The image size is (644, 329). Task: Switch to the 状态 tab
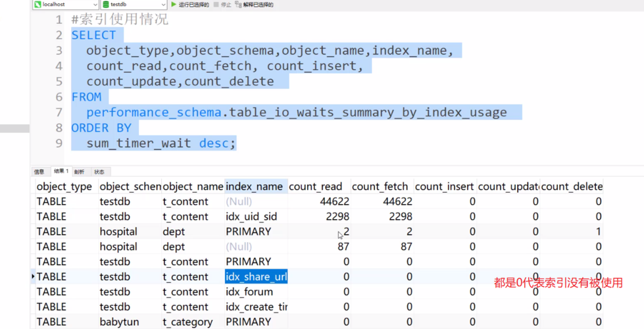pyautogui.click(x=99, y=172)
